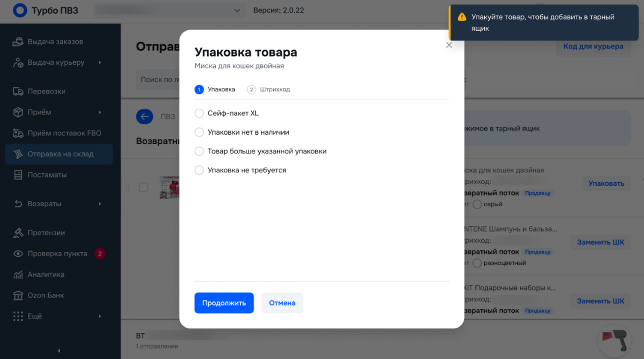Viewport: 644px width, 359px height.
Task: Click the Ozon Банк bank icon
Action: click(x=18, y=295)
